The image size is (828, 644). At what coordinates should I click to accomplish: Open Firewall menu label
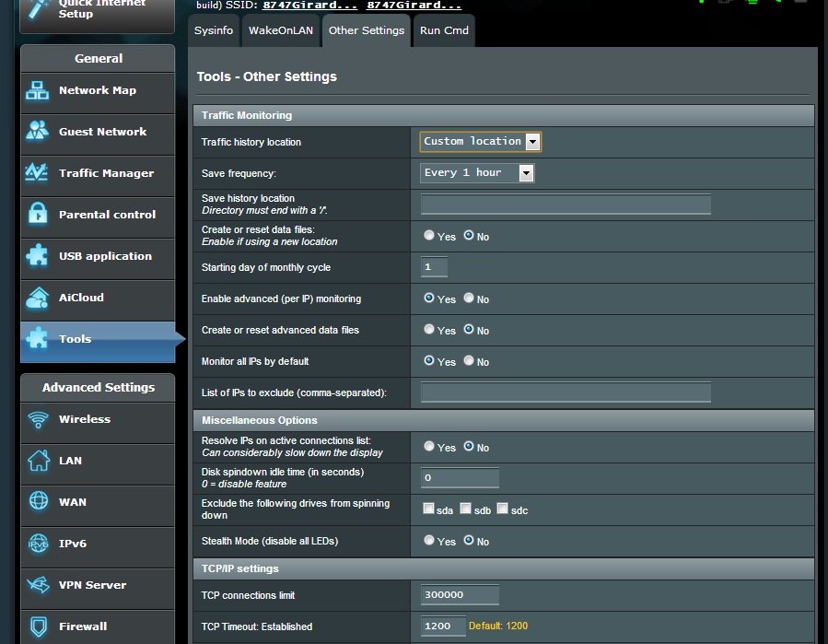coord(83,626)
